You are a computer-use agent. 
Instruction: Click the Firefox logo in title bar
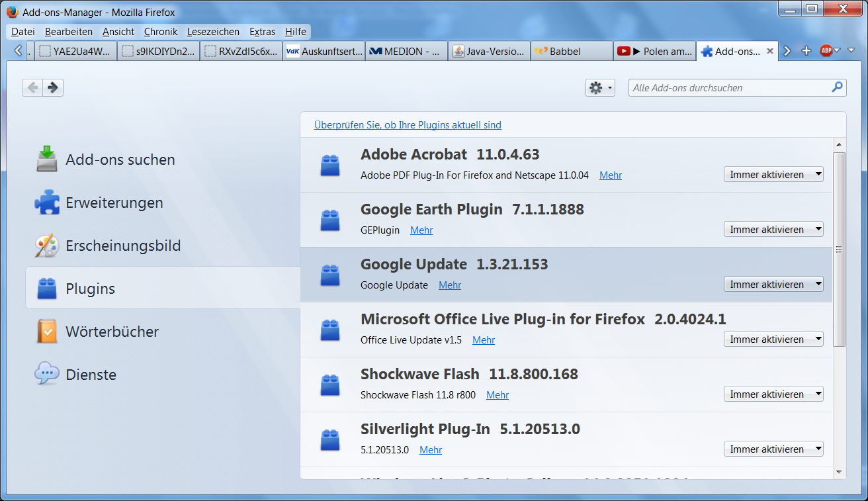point(12,12)
